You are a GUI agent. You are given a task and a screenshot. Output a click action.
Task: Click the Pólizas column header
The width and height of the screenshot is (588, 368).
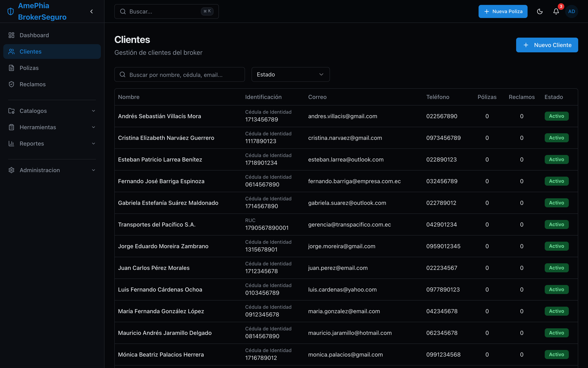487,97
